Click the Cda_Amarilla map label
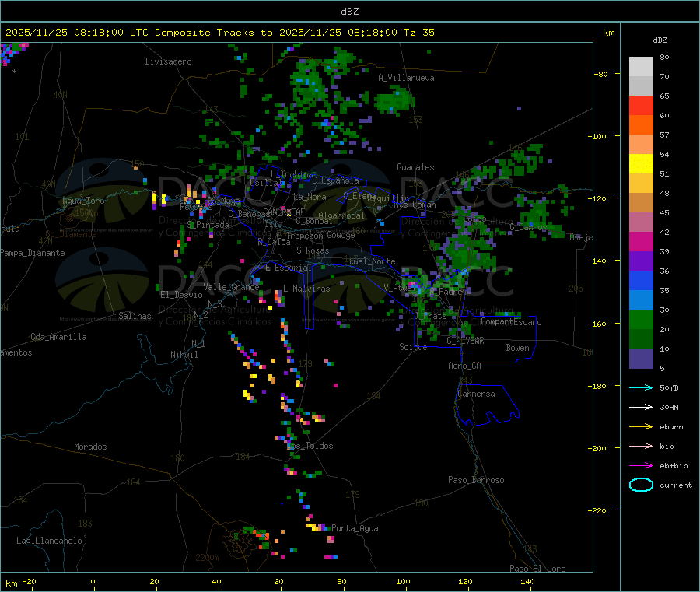The image size is (700, 592). click(x=58, y=337)
